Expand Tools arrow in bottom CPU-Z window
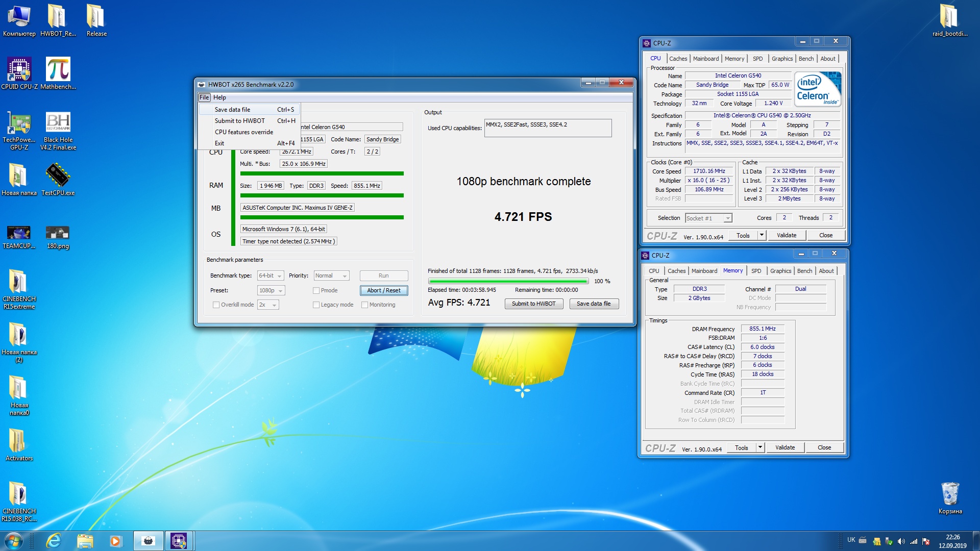This screenshot has height=551, width=980. pyautogui.click(x=760, y=447)
